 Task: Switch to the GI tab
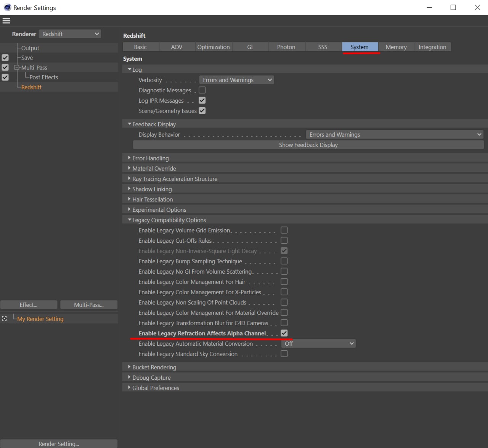(250, 47)
